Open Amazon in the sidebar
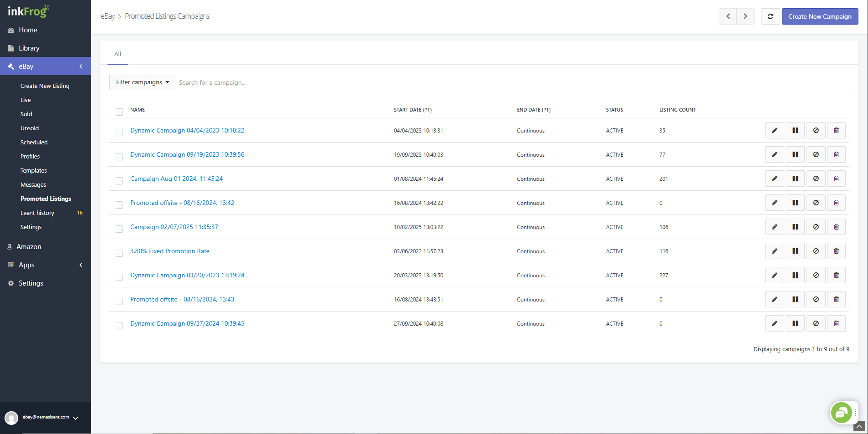Viewport: 868px width, 434px height. pyautogui.click(x=29, y=246)
